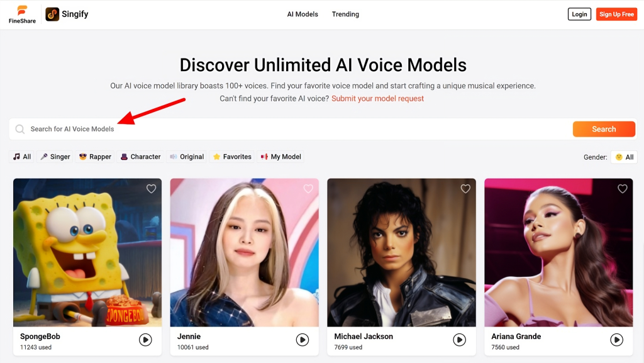644x363 pixels.
Task: Play the Ariana Grande voice preview
Action: [616, 340]
